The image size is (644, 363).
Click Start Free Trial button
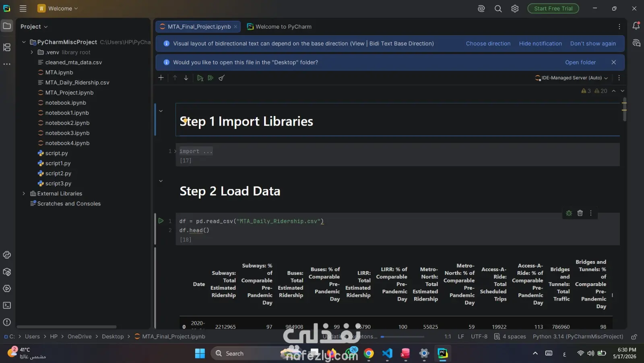pos(553,8)
